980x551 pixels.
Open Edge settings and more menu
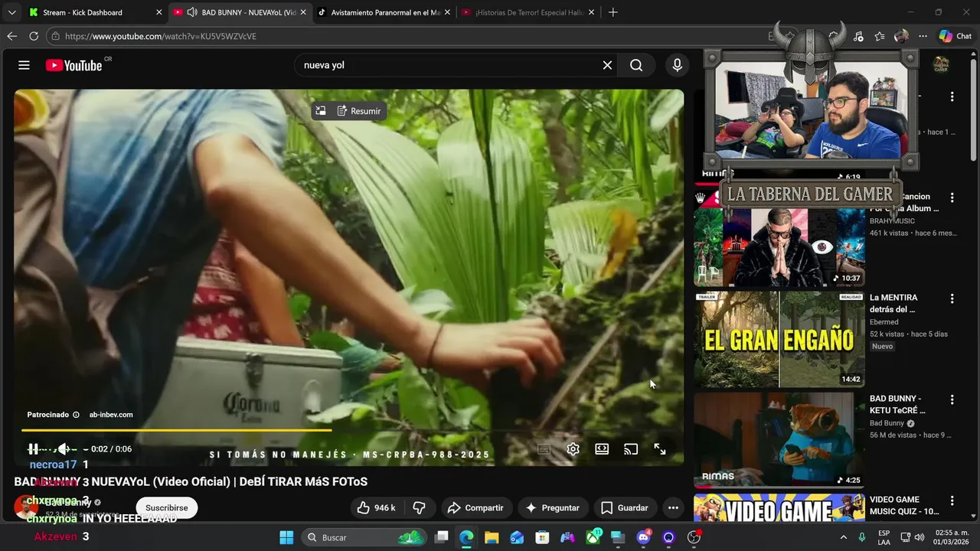[x=923, y=36]
